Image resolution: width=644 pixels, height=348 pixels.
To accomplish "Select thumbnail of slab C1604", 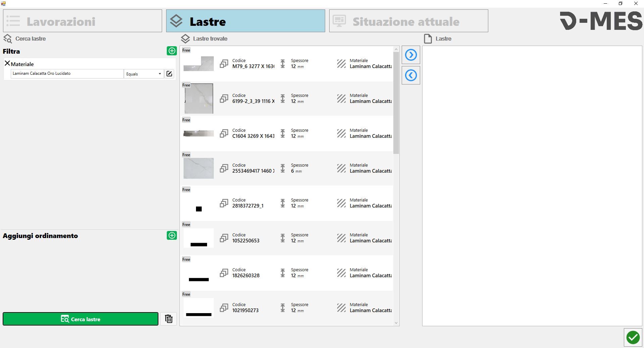I will tap(199, 133).
